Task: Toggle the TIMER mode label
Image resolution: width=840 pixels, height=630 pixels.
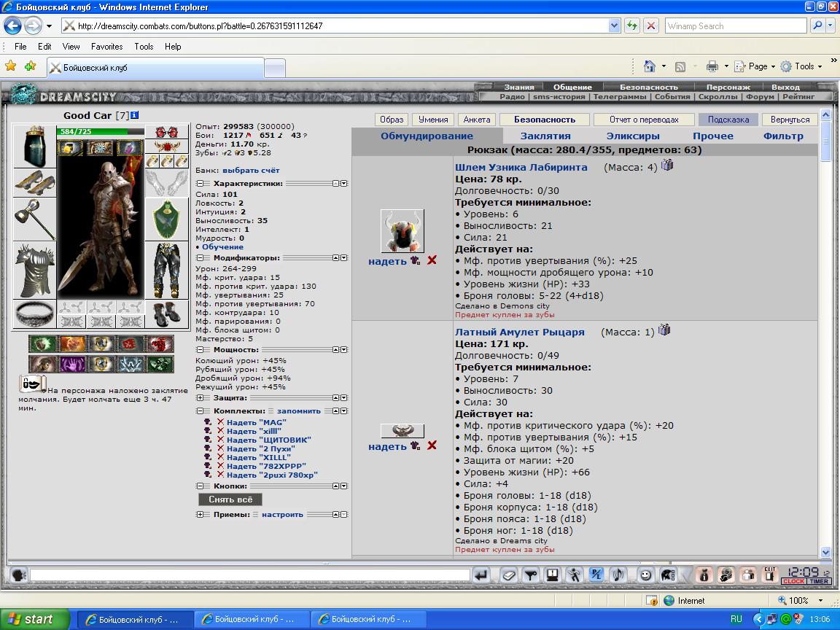Action: pos(819,581)
